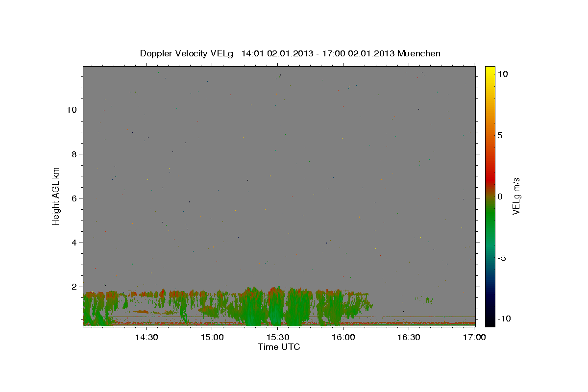Click the 15:00 time tick label
The height and width of the screenshot is (392, 588).
[212, 337]
